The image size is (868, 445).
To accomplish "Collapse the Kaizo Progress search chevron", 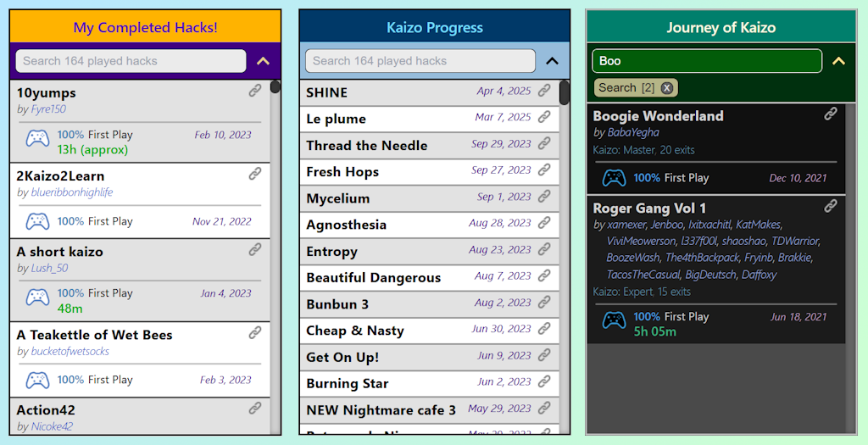I will (553, 61).
